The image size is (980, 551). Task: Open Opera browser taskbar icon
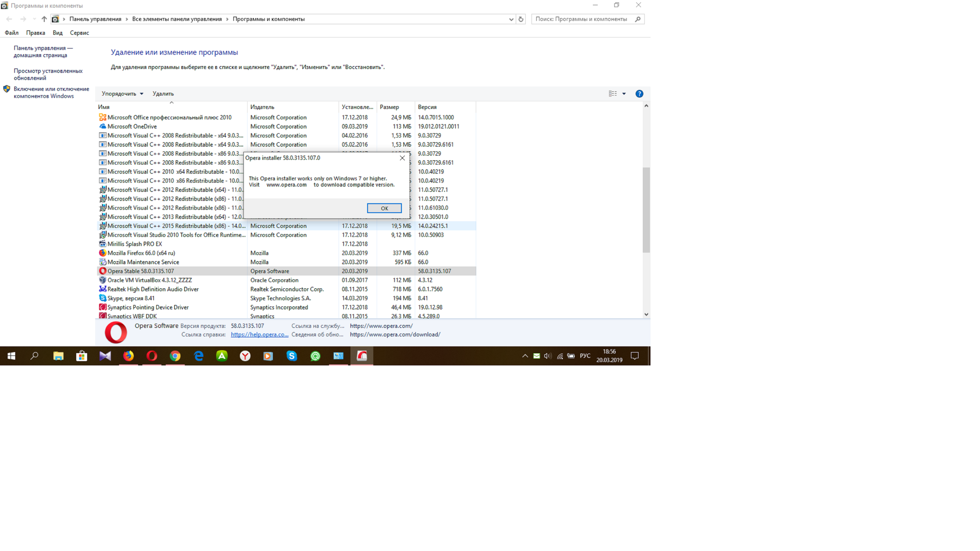152,356
